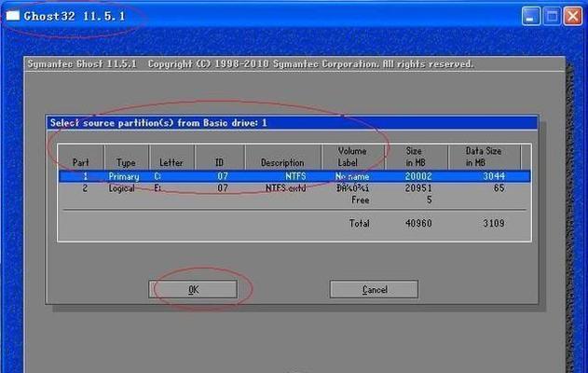This screenshot has height=373, width=588.
Task: Minimize the Ghost32 window
Action: click(530, 16)
